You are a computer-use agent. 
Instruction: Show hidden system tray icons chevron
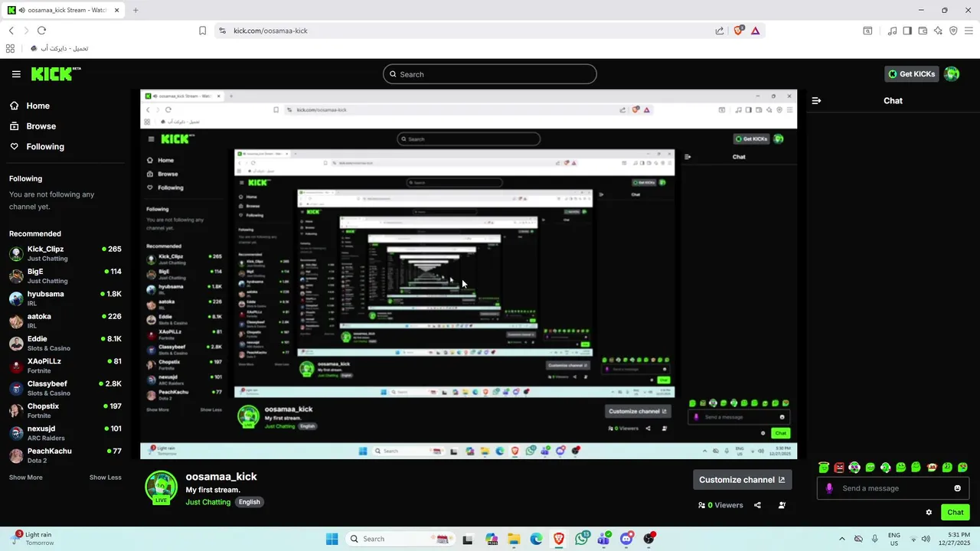(842, 539)
